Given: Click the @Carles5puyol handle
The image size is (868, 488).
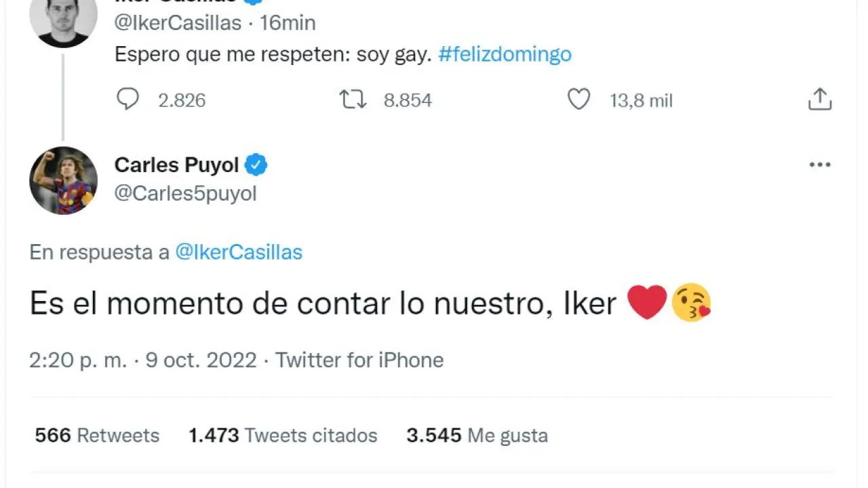Looking at the screenshot, I should coord(185,194).
